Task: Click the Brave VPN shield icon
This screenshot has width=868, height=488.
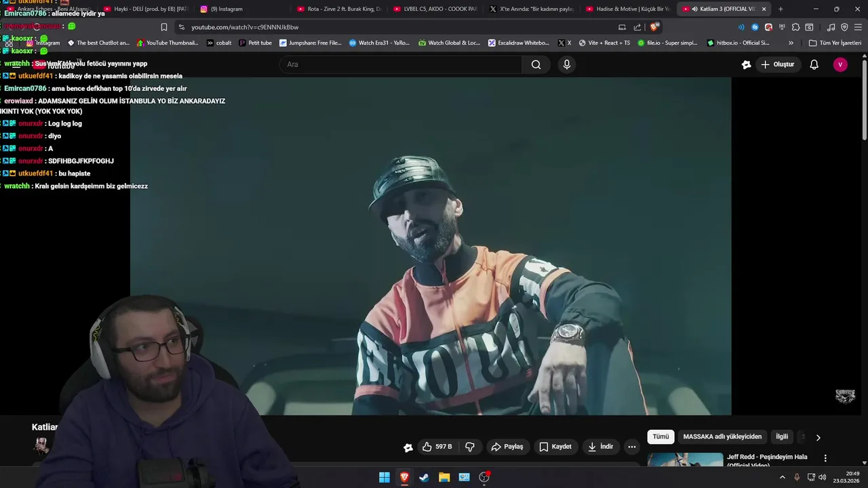Action: pyautogui.click(x=844, y=27)
